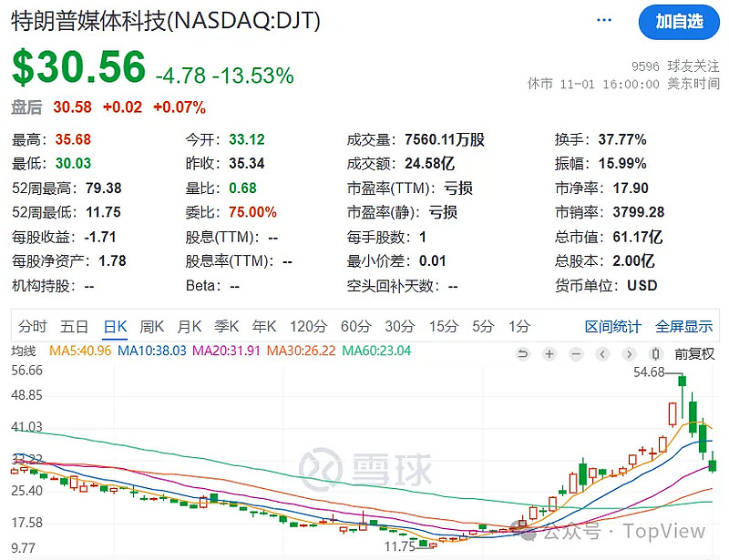Switch to the 五日 chart tab
Screen dimensions: 729x560
[74, 326]
